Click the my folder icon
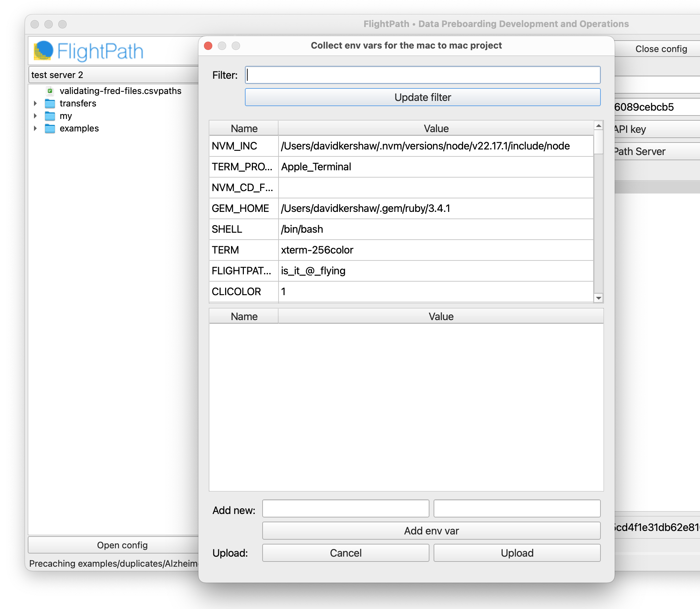Viewport: 700px width, 609px height. [x=50, y=116]
